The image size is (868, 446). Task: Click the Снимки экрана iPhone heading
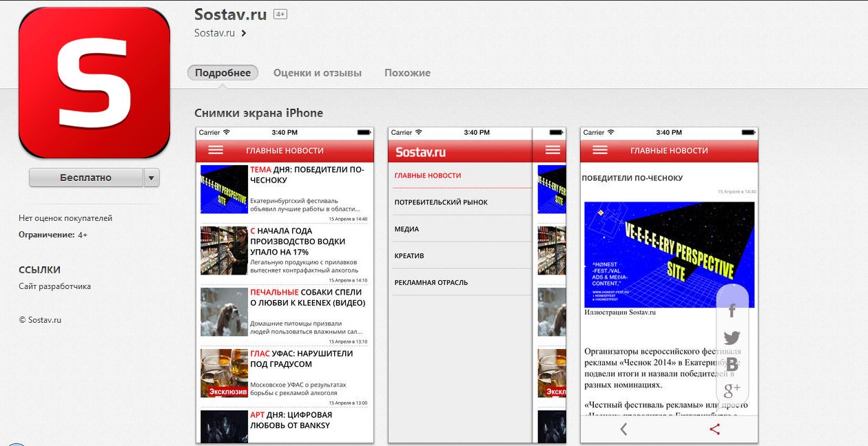(x=258, y=113)
